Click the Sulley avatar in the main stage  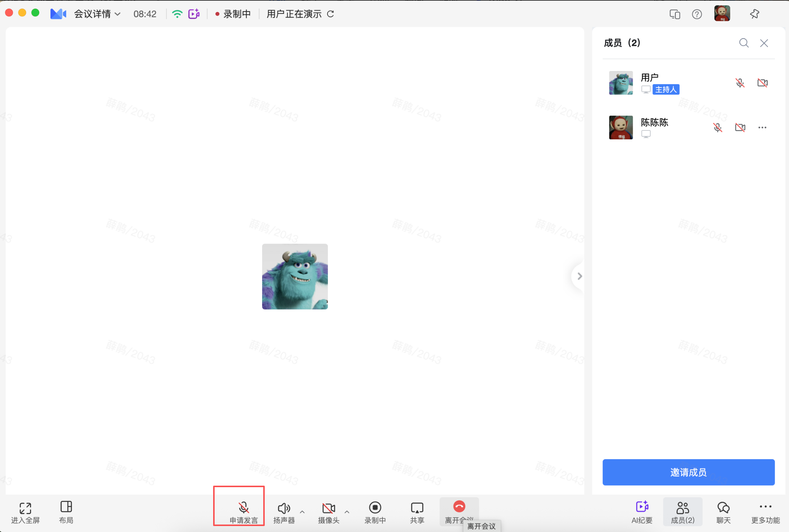pyautogui.click(x=295, y=276)
